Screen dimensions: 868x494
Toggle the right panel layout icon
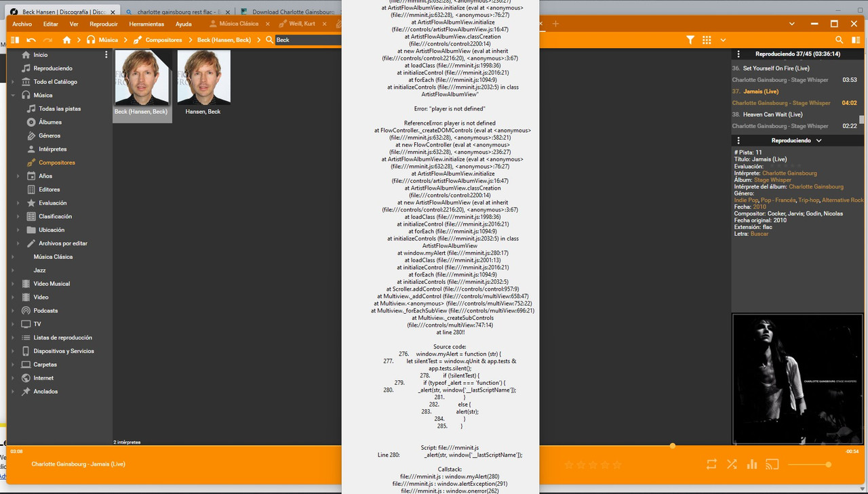856,40
